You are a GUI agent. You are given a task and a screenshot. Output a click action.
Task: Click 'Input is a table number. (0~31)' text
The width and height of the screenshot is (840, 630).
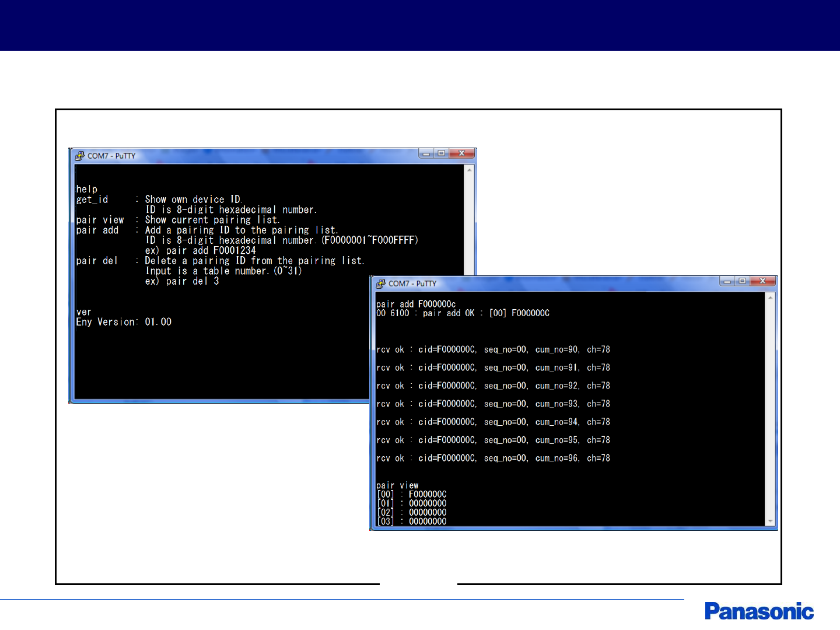[224, 271]
